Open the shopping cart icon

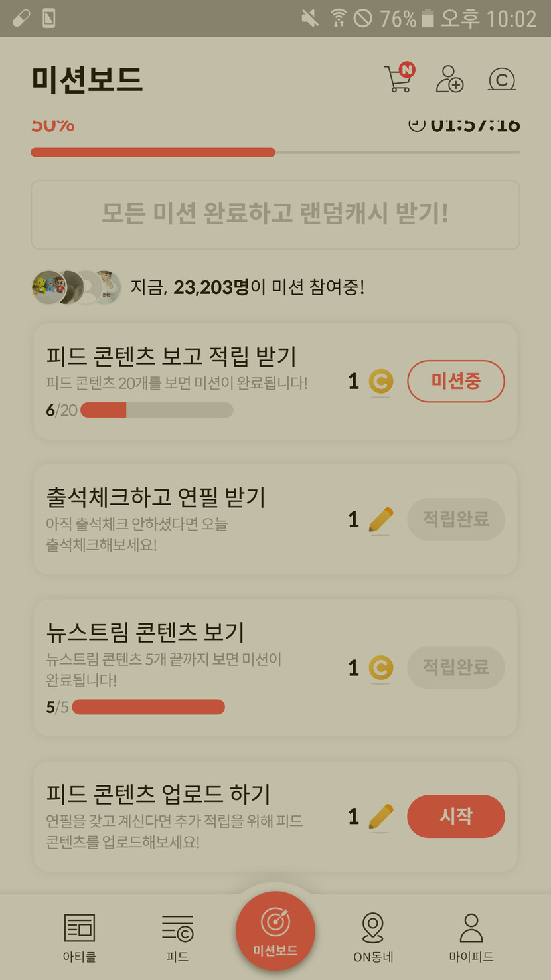399,79
